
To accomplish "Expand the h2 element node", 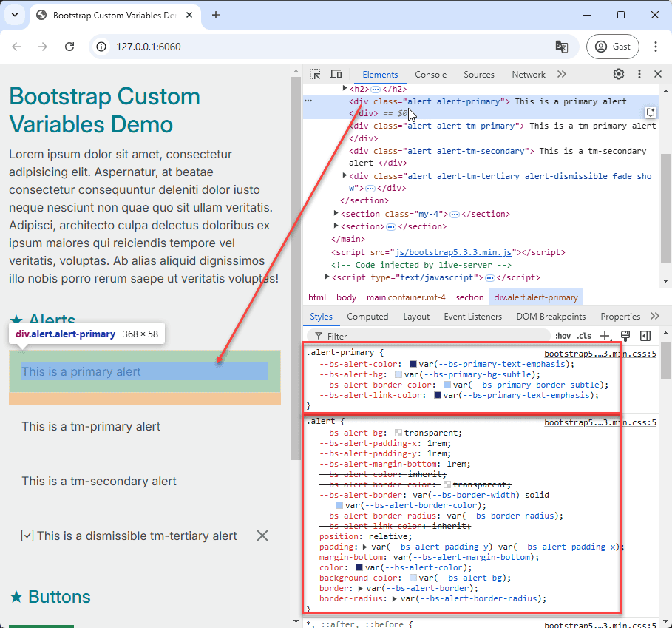I will [x=345, y=88].
